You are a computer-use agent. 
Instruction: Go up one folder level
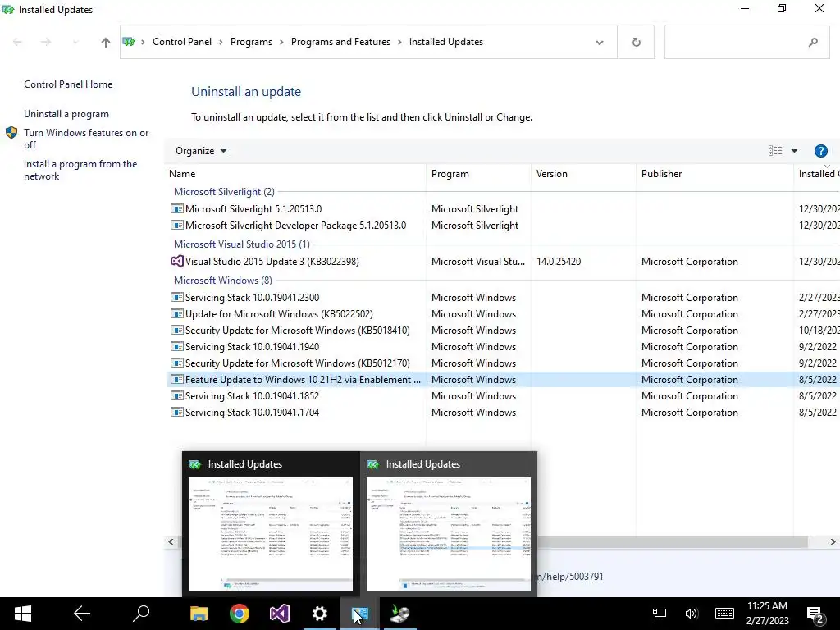[106, 42]
